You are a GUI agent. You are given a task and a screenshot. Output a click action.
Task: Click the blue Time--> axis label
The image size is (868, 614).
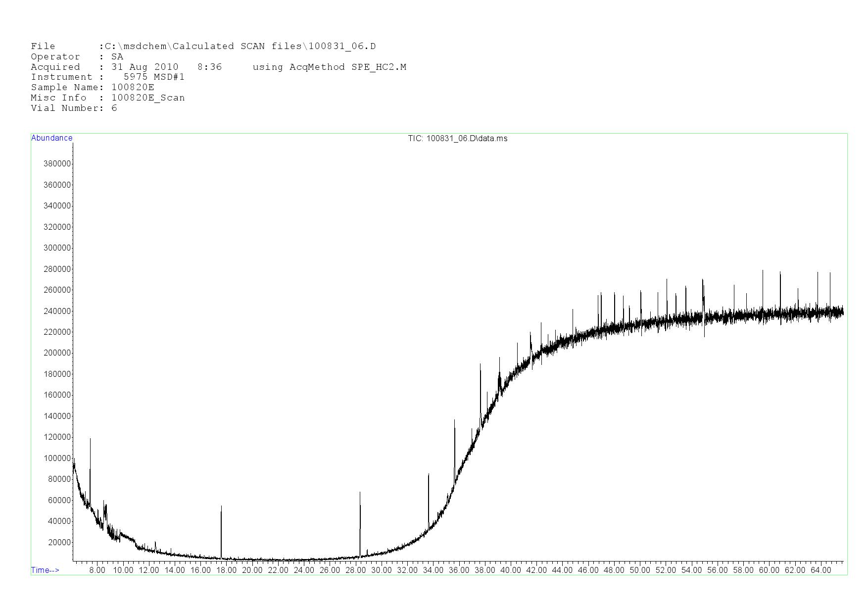45,570
